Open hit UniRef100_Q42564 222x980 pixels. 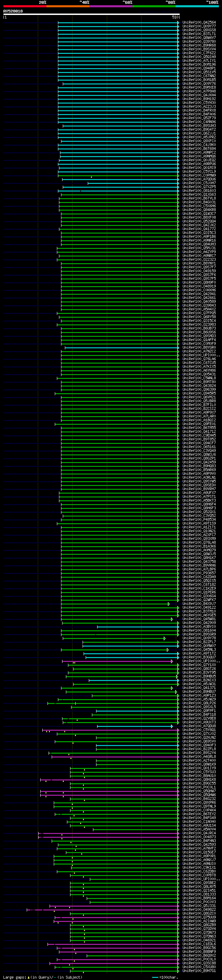pyautogui.click(x=199, y=23)
